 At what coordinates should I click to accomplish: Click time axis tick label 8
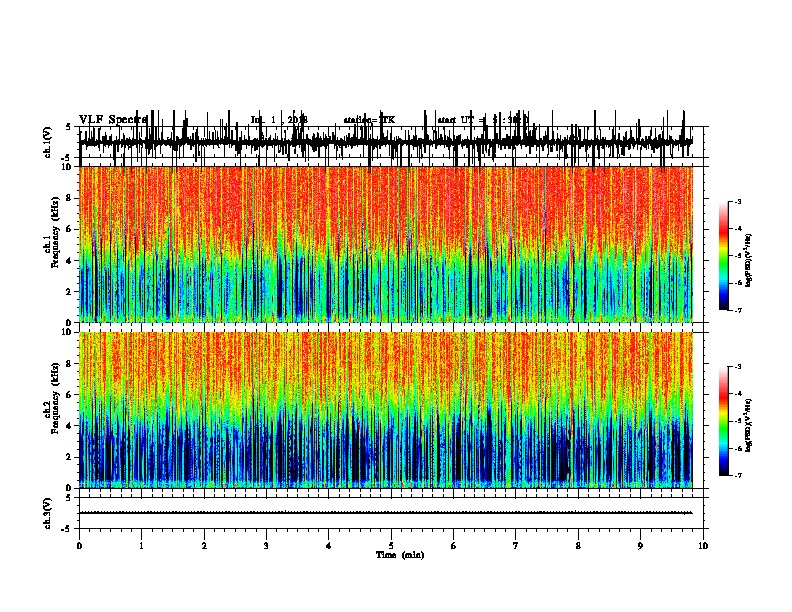click(578, 546)
